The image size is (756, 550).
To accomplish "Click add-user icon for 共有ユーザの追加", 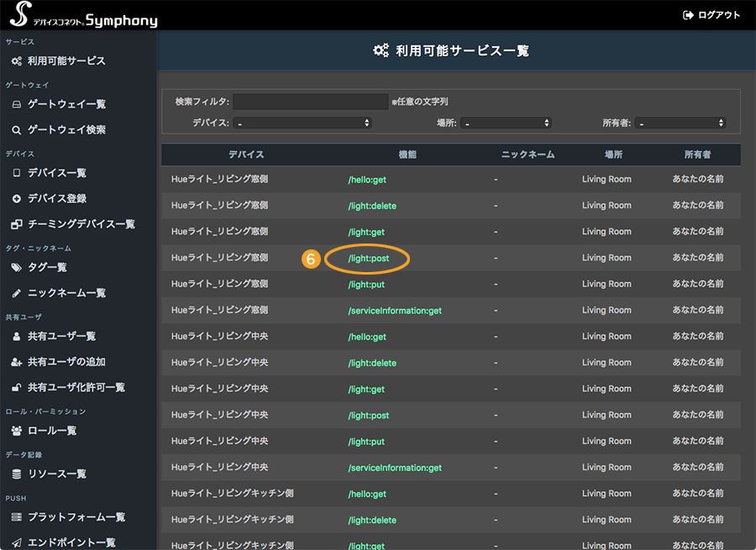I will point(17,362).
